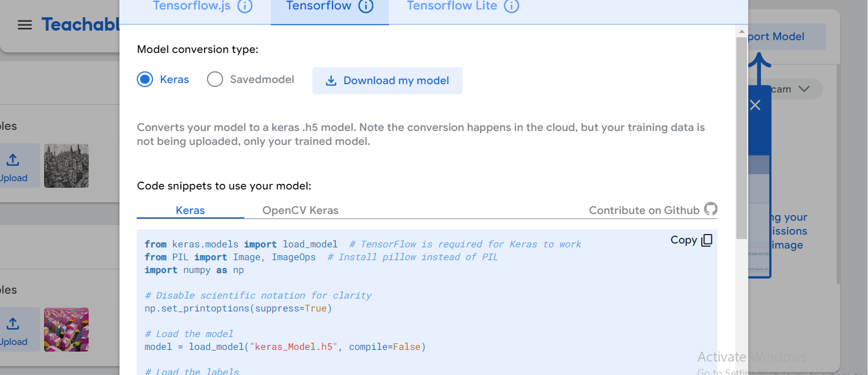Viewport: 868px width, 375px height.
Task: Select the black-and-white city sketch thumbnail
Action: point(66,165)
